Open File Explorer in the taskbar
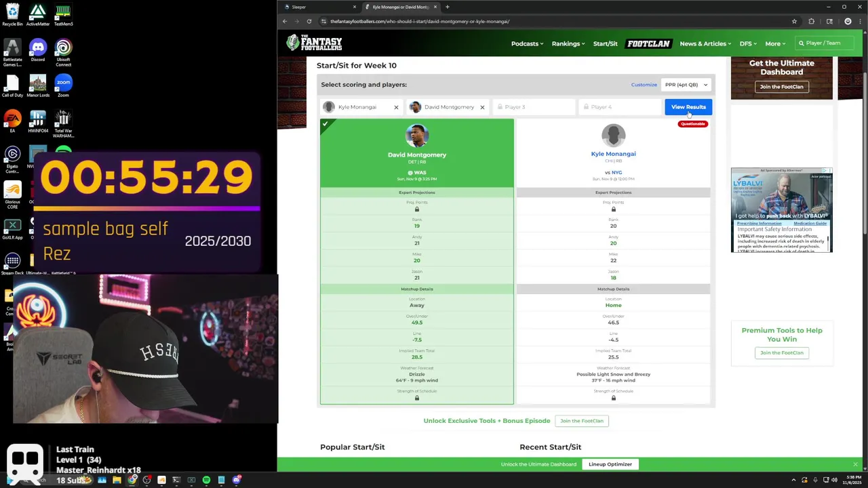868x488 pixels. [x=117, y=480]
